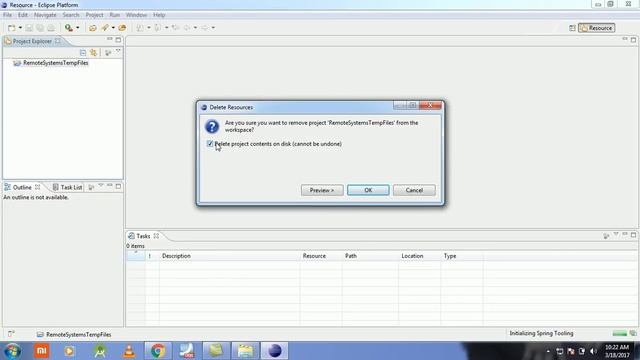Viewport: 640px width, 360px height.
Task: Maximize the Project Explorer panel
Action: pos(118,40)
